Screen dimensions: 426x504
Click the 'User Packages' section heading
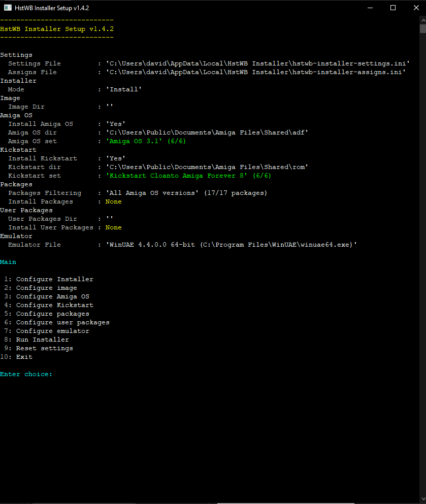point(26,211)
